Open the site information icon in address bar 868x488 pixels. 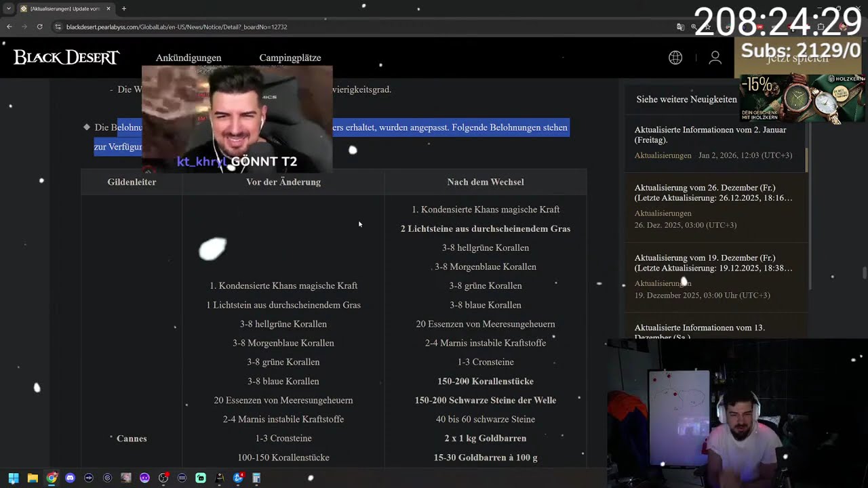click(58, 26)
